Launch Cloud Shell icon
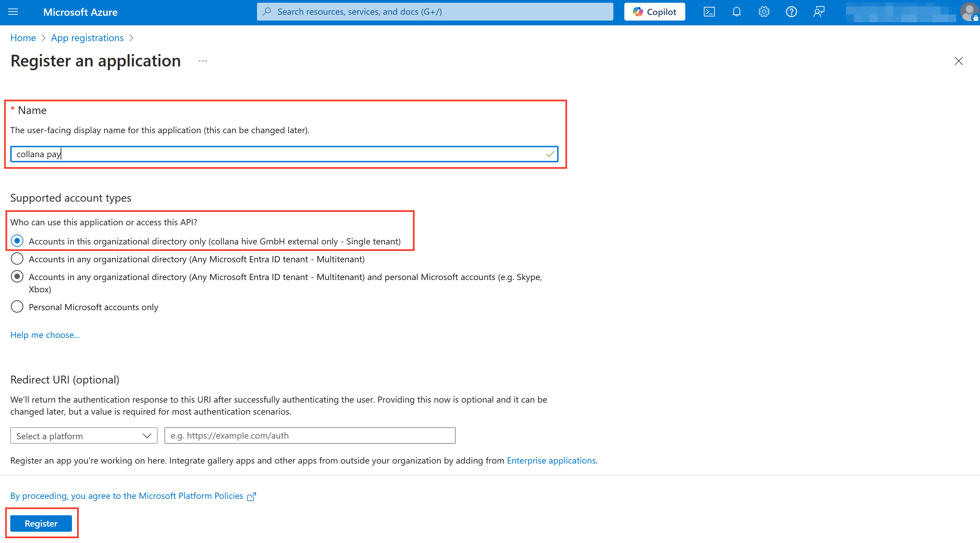Image resolution: width=980 pixels, height=543 pixels. (x=709, y=12)
